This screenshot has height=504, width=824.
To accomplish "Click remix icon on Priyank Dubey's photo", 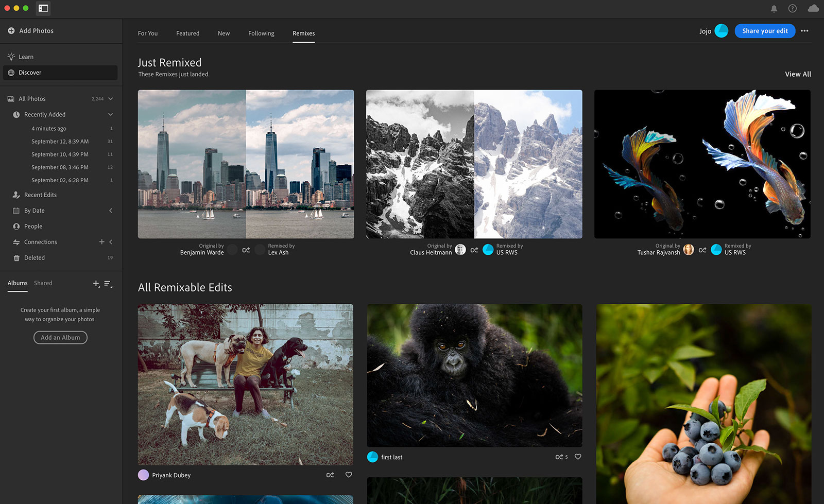I will pos(330,475).
